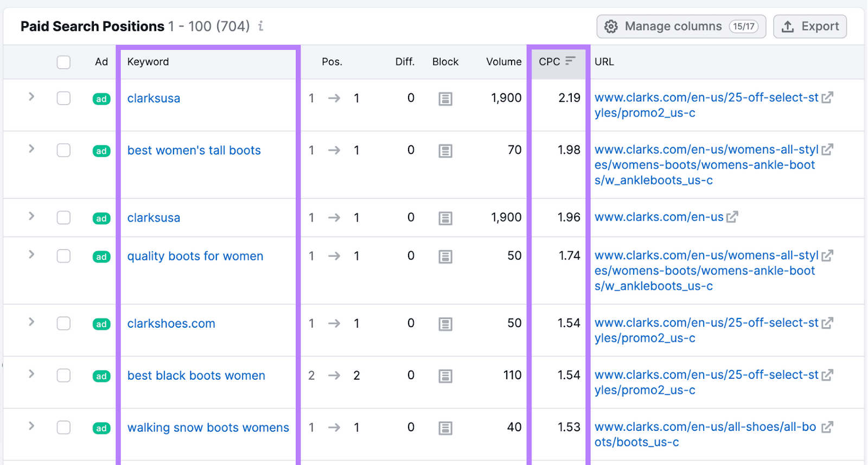Toggle the select-all checkbox in header
The image size is (868, 465).
(x=63, y=62)
